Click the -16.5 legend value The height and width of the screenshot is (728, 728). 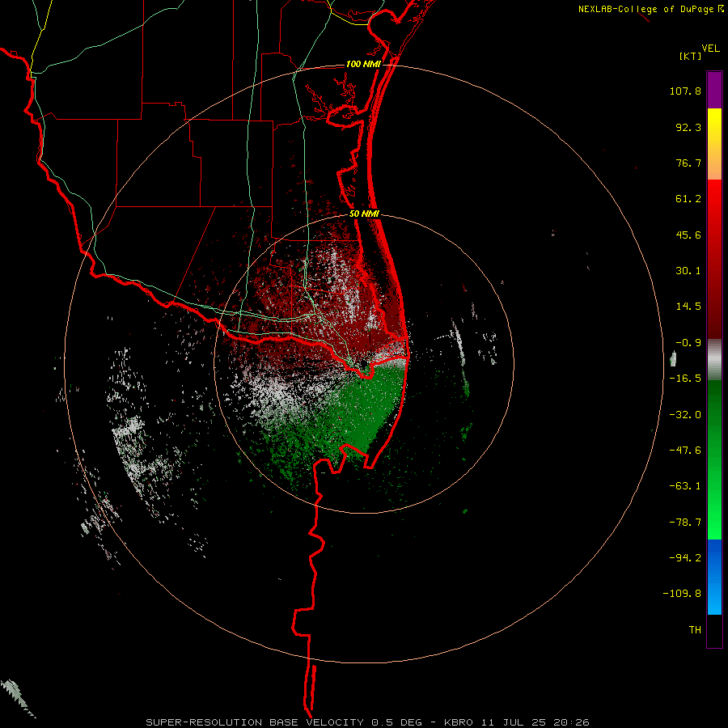[x=685, y=379]
